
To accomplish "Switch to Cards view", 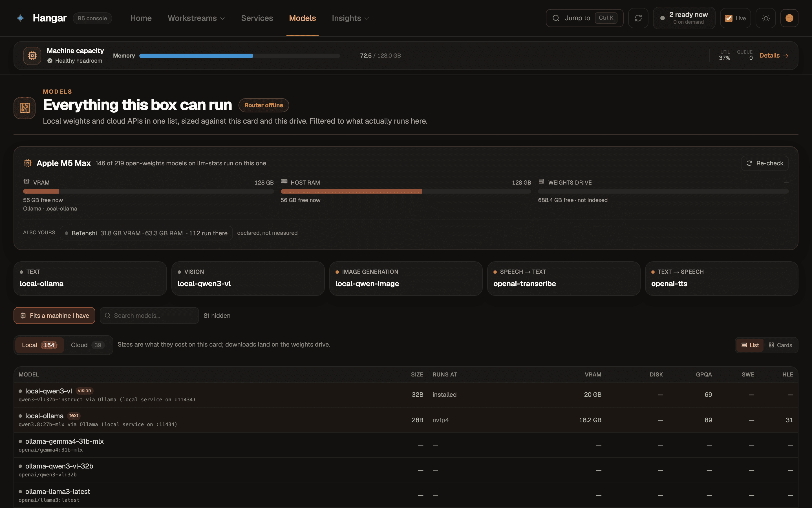I will tap(780, 345).
